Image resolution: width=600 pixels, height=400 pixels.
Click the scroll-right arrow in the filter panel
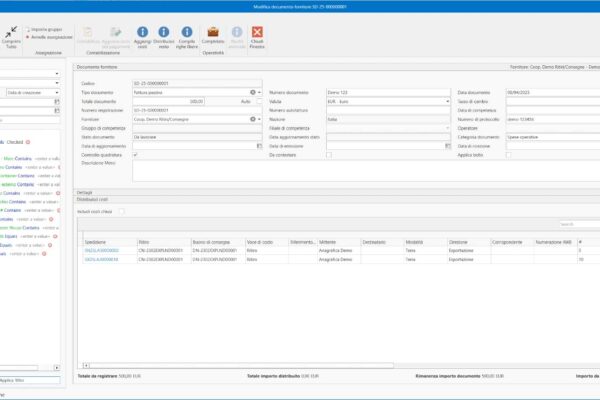57,367
